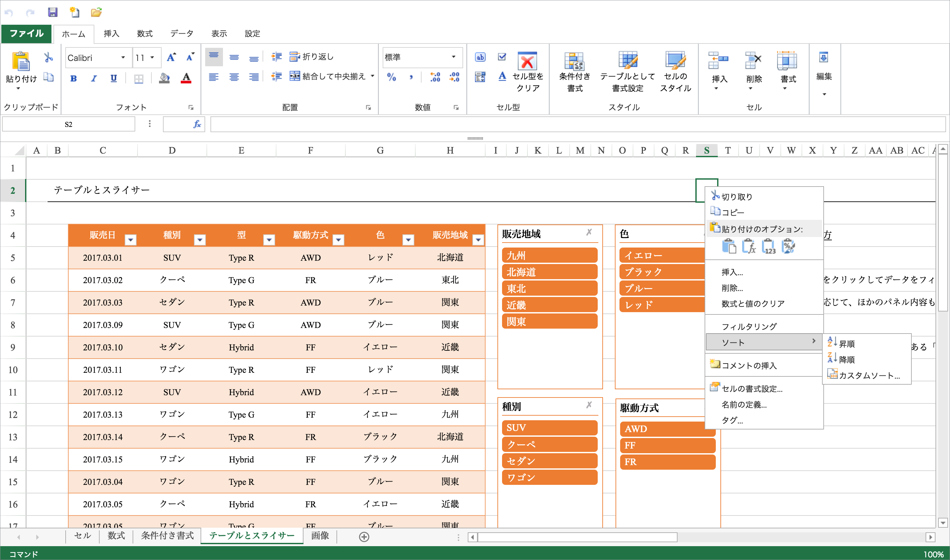Switch to the データ ribbon tab

(x=182, y=34)
